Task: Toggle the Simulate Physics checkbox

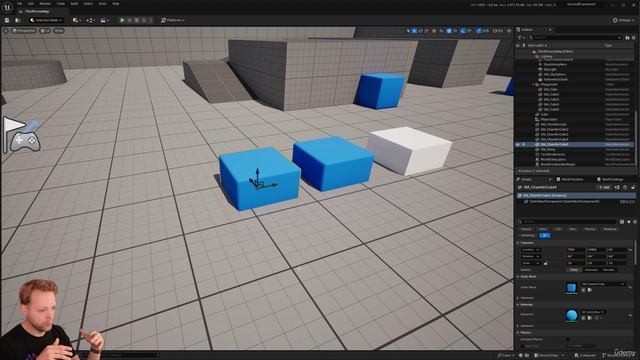Action: pyautogui.click(x=568, y=339)
